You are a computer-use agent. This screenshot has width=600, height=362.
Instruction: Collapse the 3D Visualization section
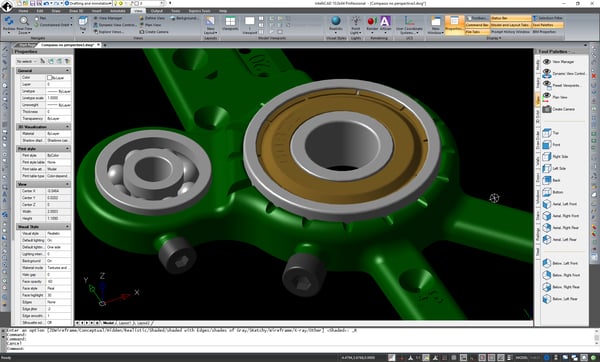tap(67, 127)
